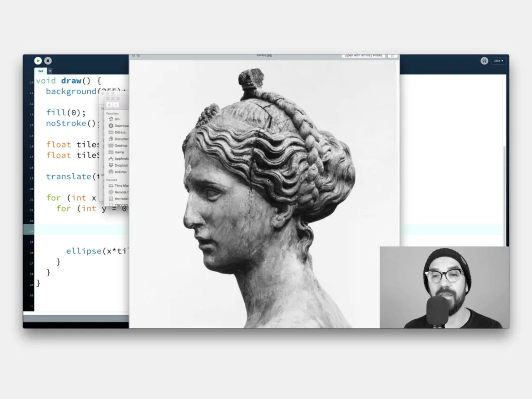
Task: Click 'Open with Affinity Photo' button
Action: (363, 56)
